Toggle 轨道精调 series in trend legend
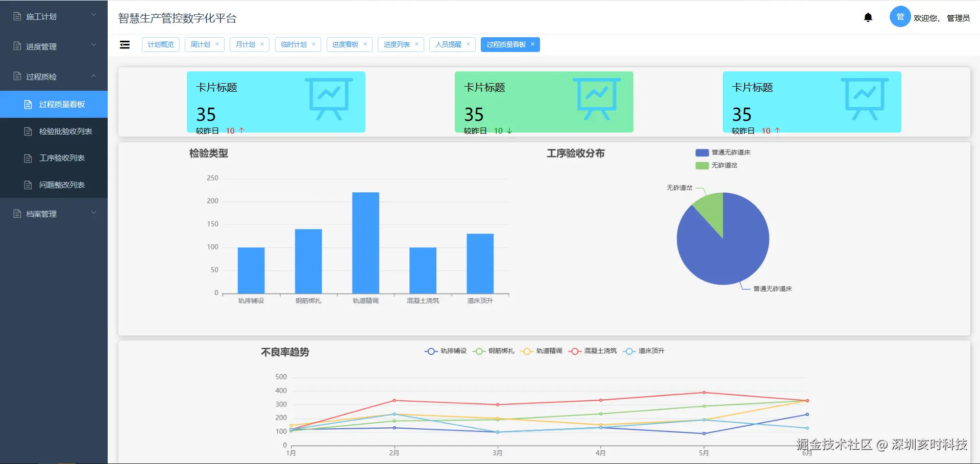Image resolution: width=980 pixels, height=464 pixels. point(542,351)
